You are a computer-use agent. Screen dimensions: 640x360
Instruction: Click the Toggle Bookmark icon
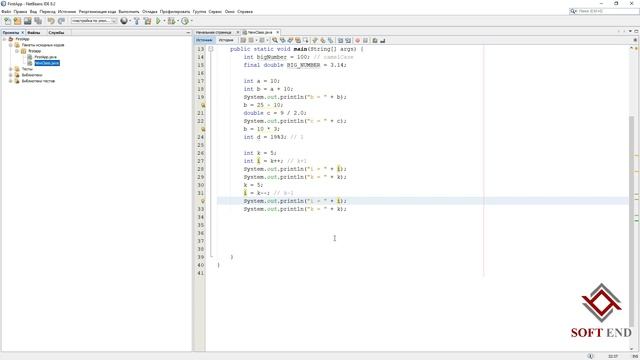click(330, 40)
